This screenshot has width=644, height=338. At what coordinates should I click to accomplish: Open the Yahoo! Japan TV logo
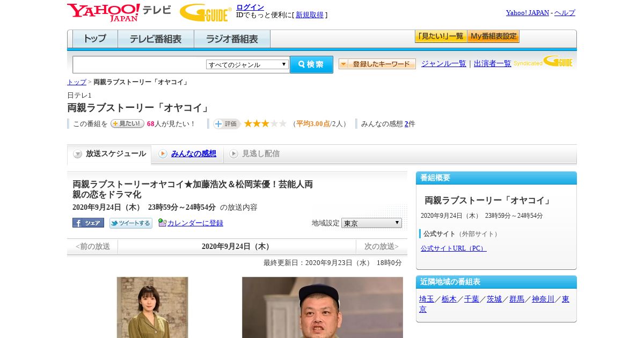[119, 12]
